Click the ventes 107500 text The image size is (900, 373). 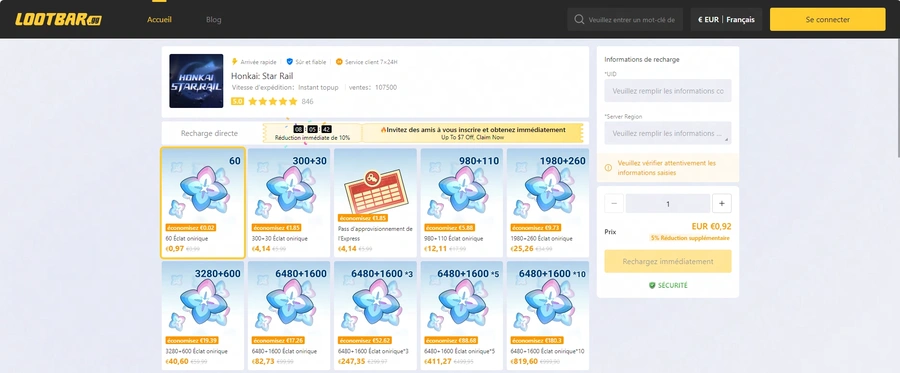tap(373, 88)
